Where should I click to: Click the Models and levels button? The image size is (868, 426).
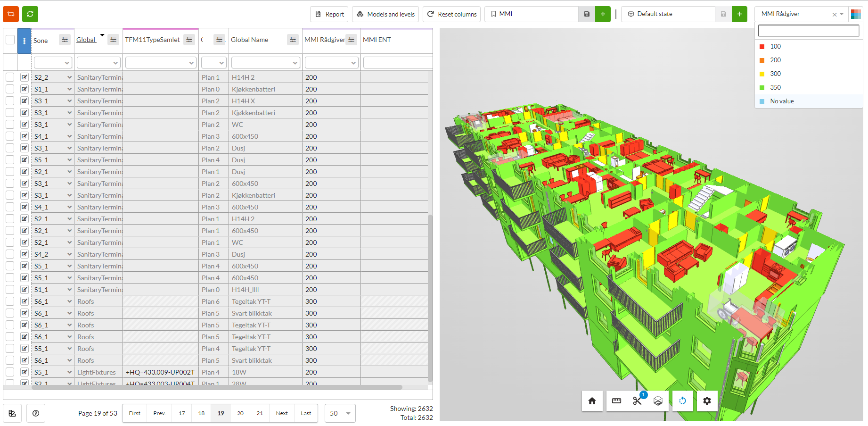click(385, 14)
